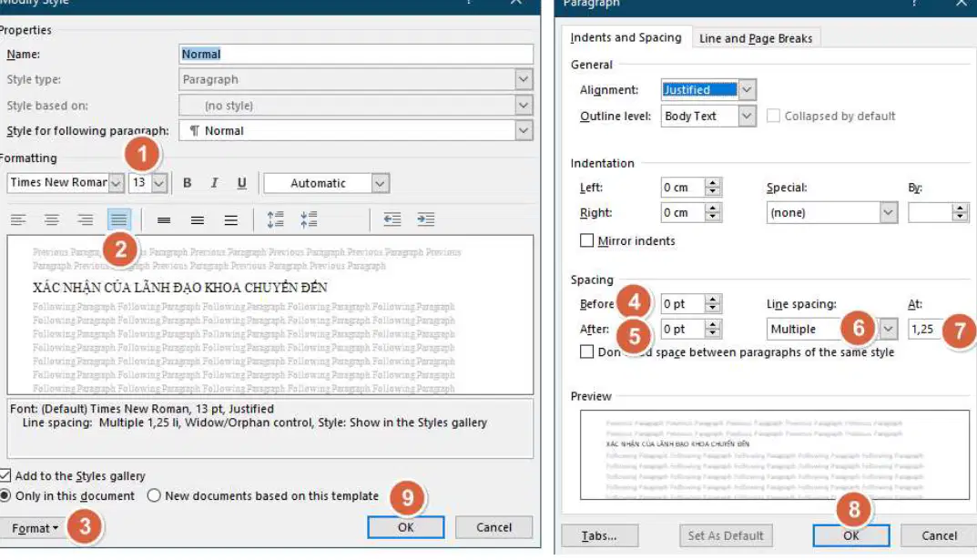Click the style Name field

(x=356, y=55)
